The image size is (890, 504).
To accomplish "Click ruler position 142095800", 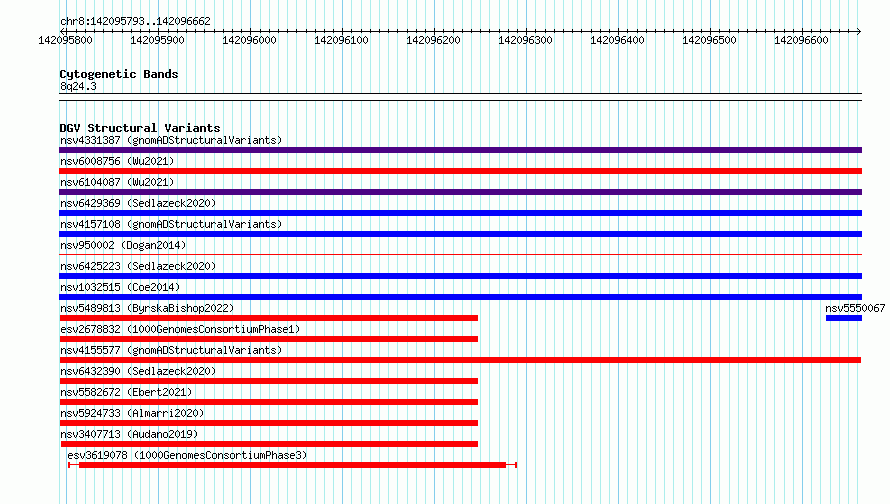I will (65, 40).
